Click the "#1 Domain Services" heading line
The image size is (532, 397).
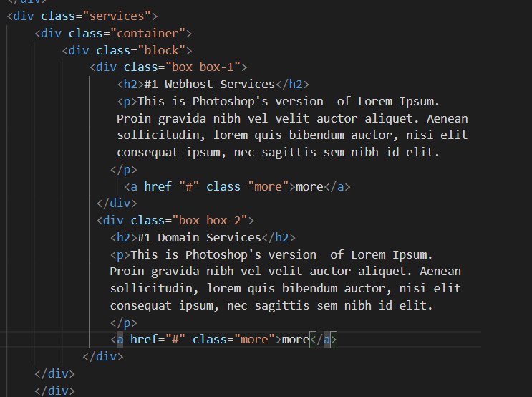click(203, 237)
